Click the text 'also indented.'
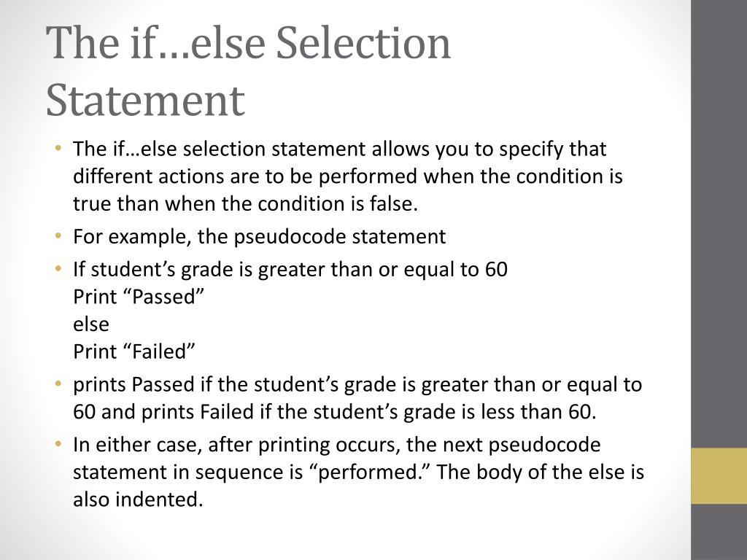The image size is (747, 560). [138, 499]
